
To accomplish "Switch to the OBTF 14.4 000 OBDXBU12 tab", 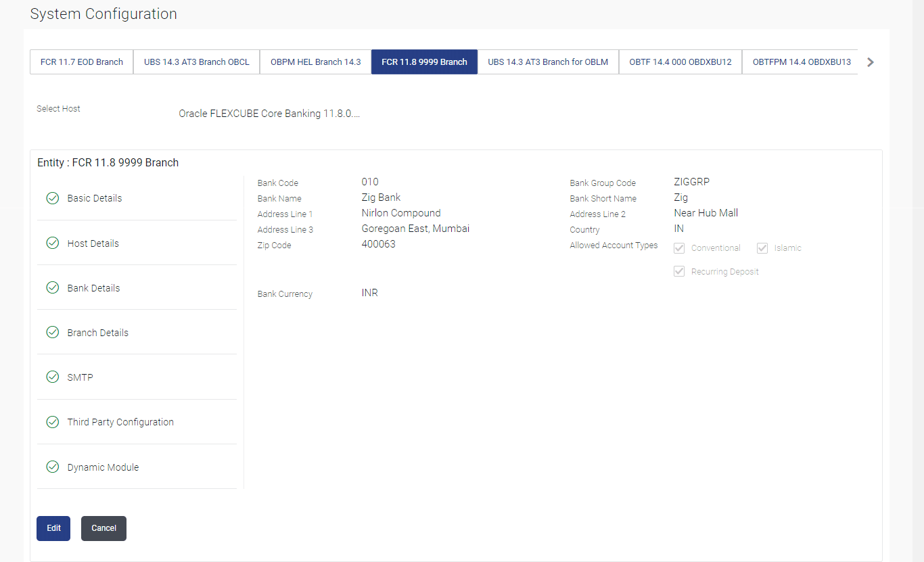I will tap(680, 62).
